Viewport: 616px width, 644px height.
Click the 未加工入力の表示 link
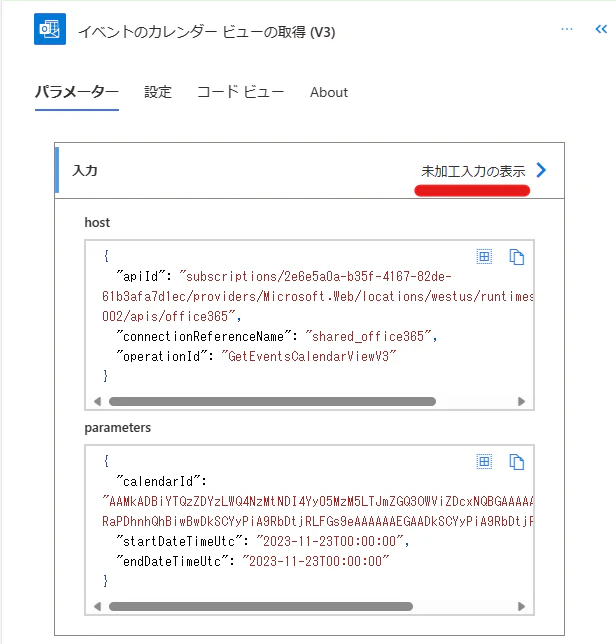[473, 171]
